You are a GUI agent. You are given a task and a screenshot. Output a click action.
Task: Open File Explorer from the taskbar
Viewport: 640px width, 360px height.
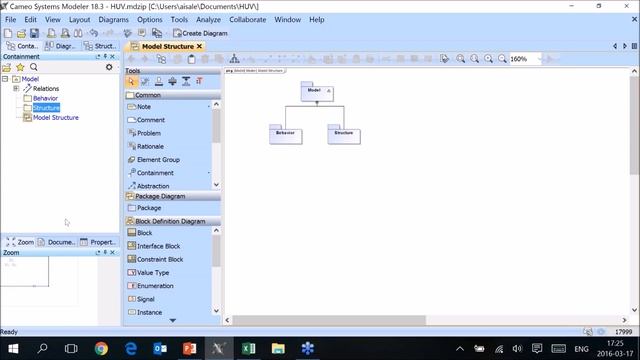(278, 349)
